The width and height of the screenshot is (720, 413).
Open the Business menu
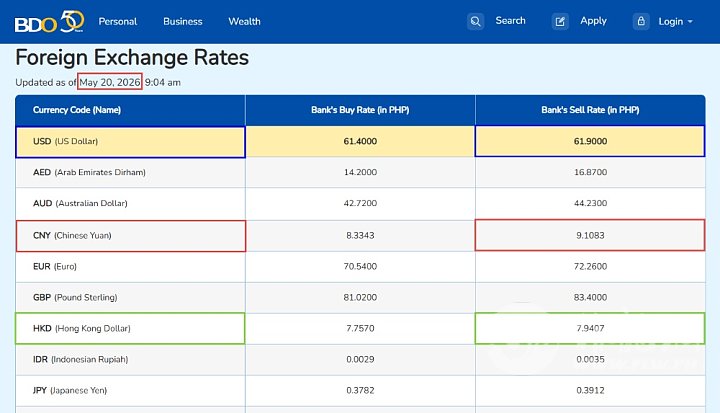tap(183, 22)
